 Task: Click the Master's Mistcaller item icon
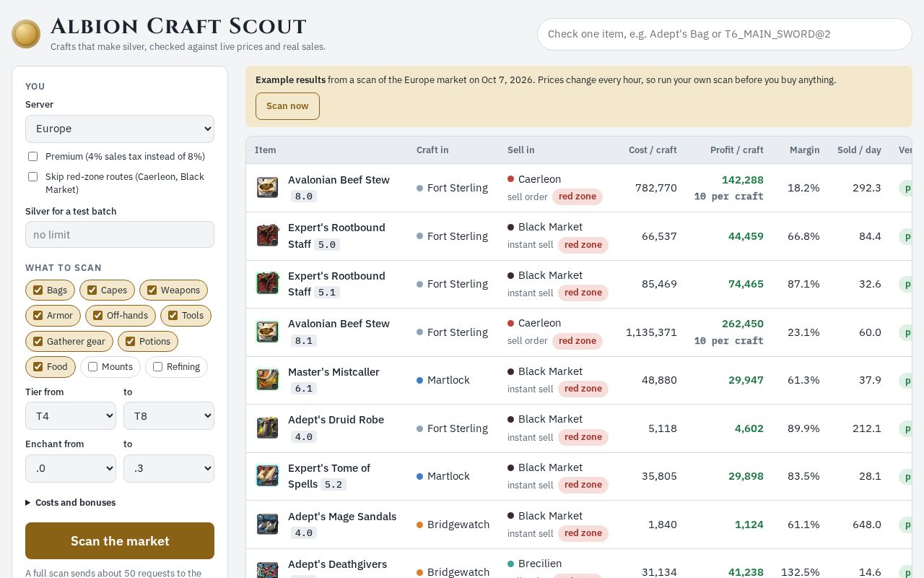(268, 380)
